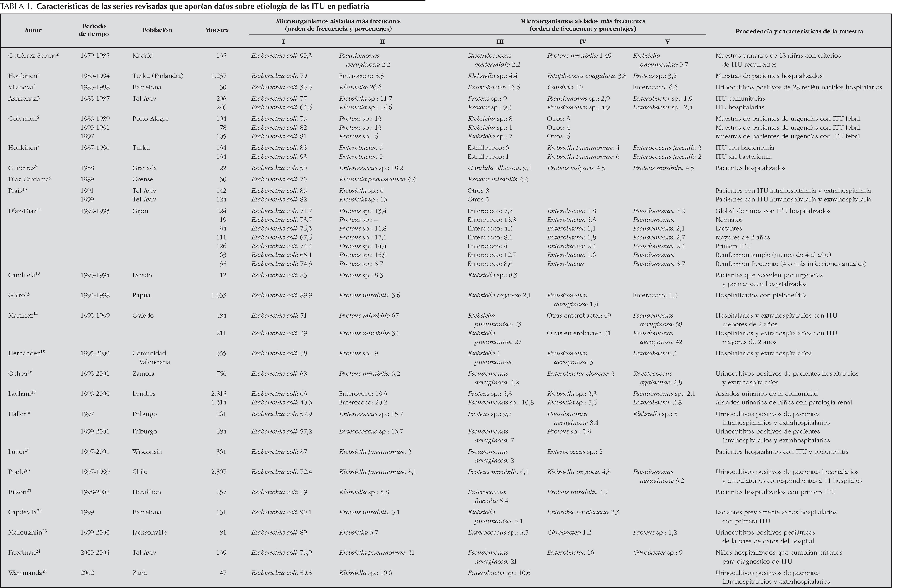Screen dimensions: 908x588
Task: Click 'Klebsiella pneumoniae: 31' in Friedman row
Action: coord(377,552)
